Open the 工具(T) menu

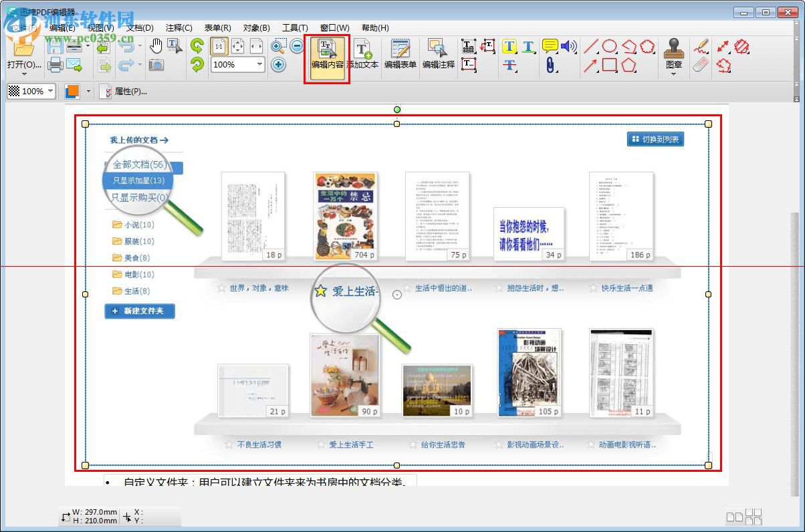click(295, 28)
